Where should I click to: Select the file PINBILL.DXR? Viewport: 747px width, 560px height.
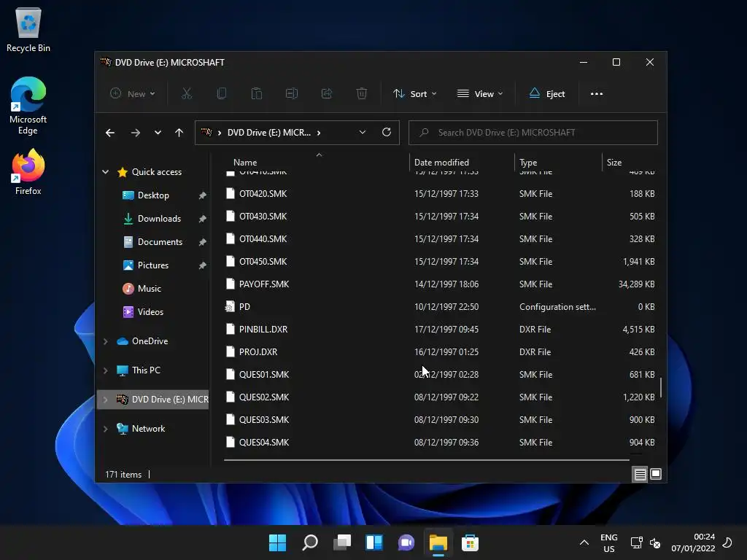440,330
